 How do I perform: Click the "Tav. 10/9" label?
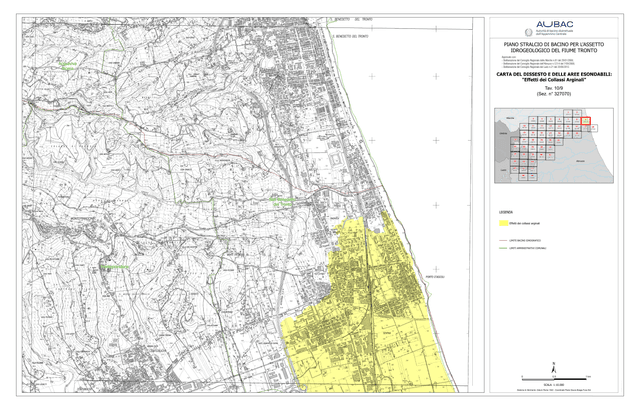pyautogui.click(x=554, y=88)
